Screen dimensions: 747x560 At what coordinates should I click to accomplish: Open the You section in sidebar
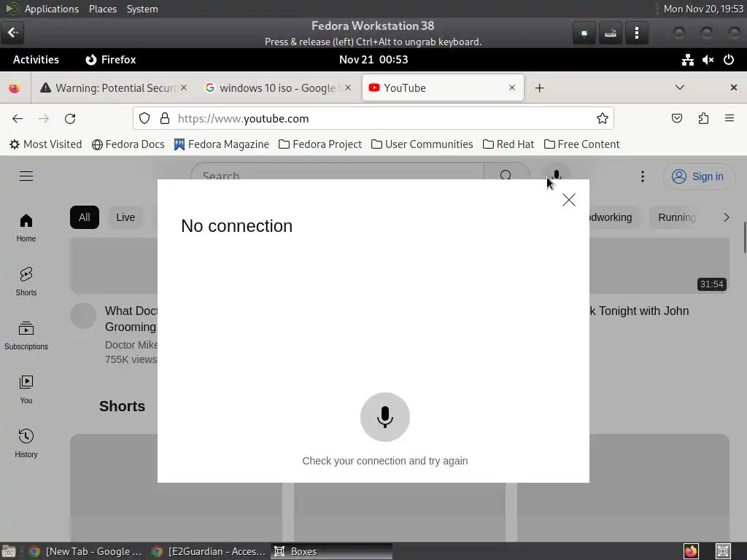[x=26, y=389]
